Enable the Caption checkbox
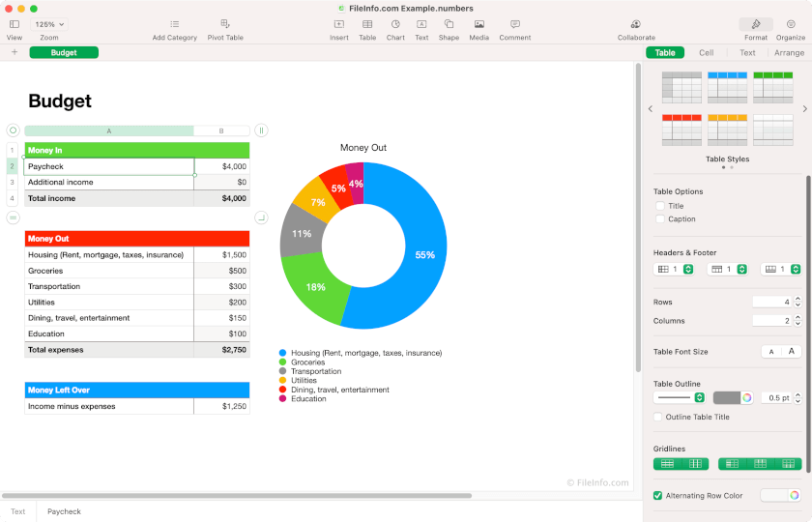The image size is (812, 522). click(660, 219)
